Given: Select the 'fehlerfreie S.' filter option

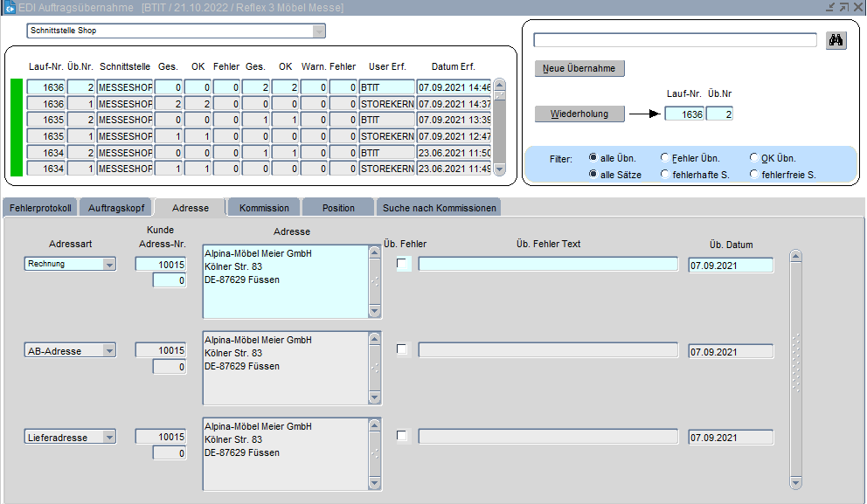Looking at the screenshot, I should [754, 175].
